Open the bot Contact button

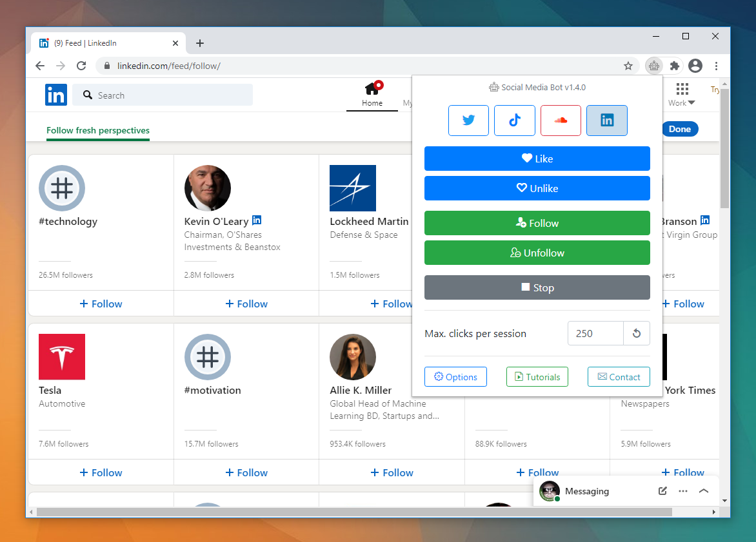(619, 377)
